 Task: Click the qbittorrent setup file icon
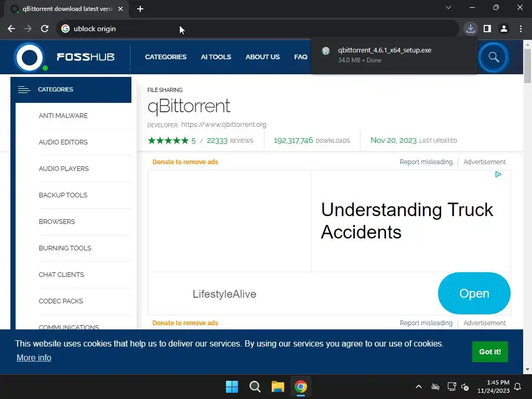click(x=326, y=51)
